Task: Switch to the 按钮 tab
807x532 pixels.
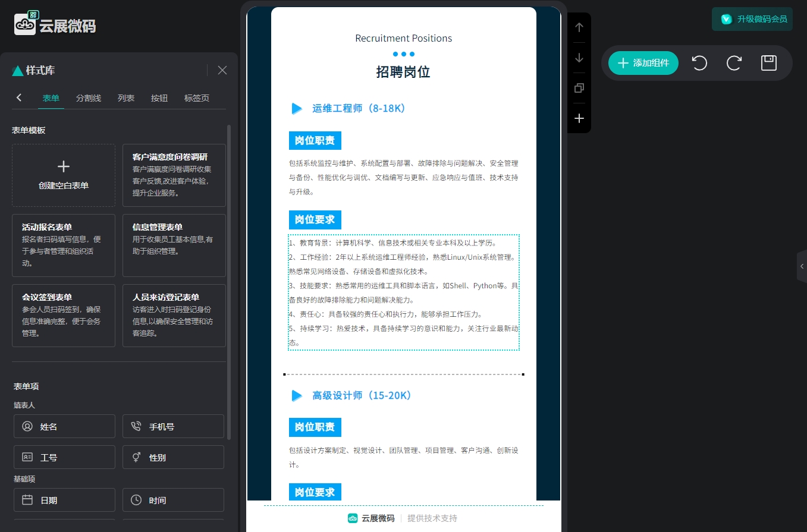Action: pos(159,98)
